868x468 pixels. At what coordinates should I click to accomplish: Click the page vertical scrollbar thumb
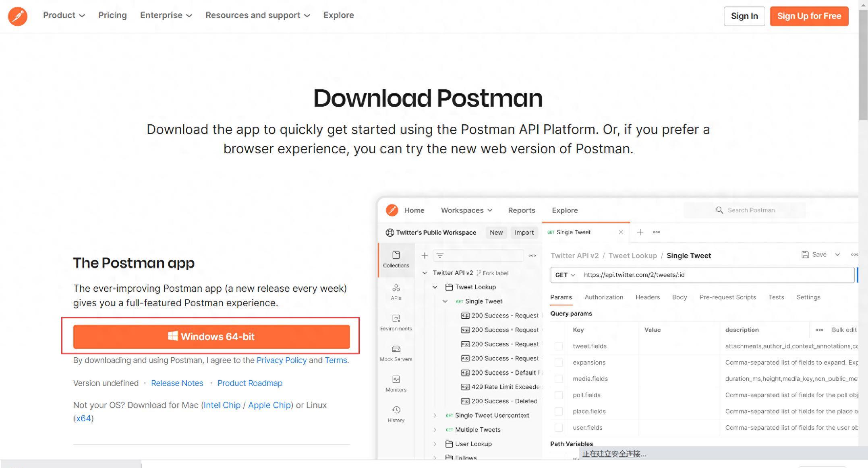click(863, 64)
